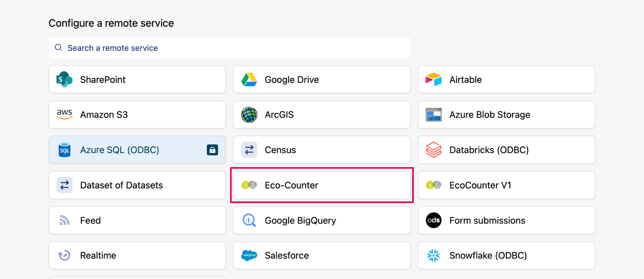Click the Snowflake logo icon
The width and height of the screenshot is (644, 279).
tap(434, 255)
